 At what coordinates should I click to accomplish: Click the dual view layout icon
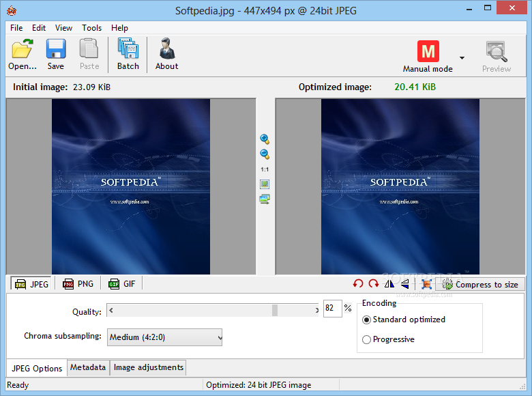click(265, 199)
